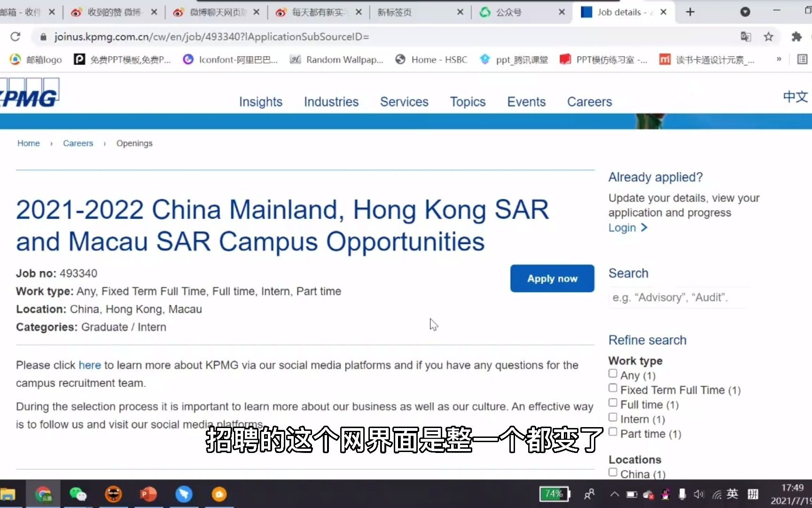Open the Services menu
The image size is (812, 508).
[x=404, y=102]
